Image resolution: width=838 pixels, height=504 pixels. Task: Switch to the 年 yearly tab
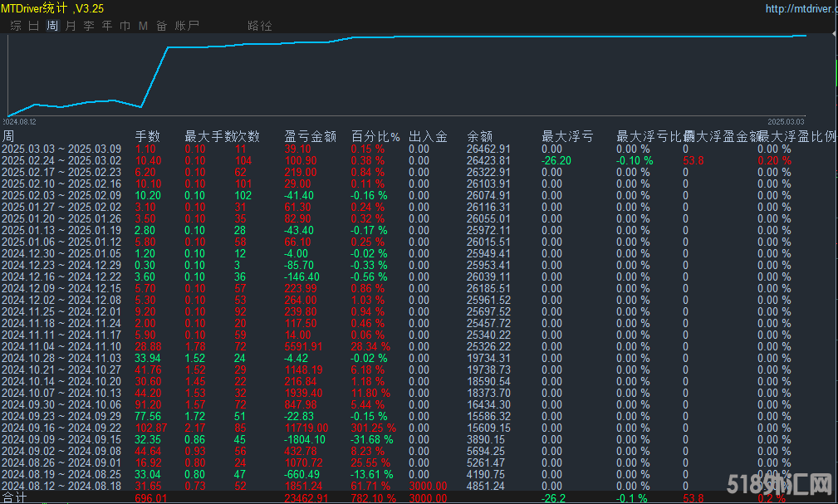(x=107, y=26)
